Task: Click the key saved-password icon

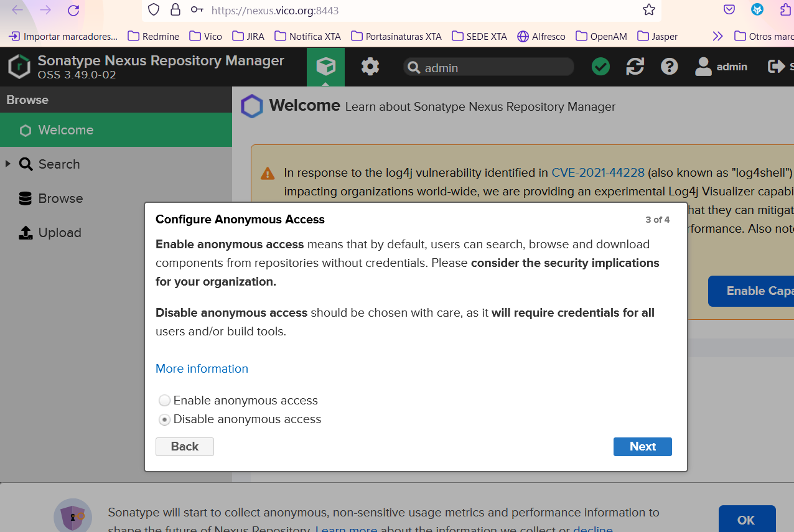Action: tap(197, 10)
